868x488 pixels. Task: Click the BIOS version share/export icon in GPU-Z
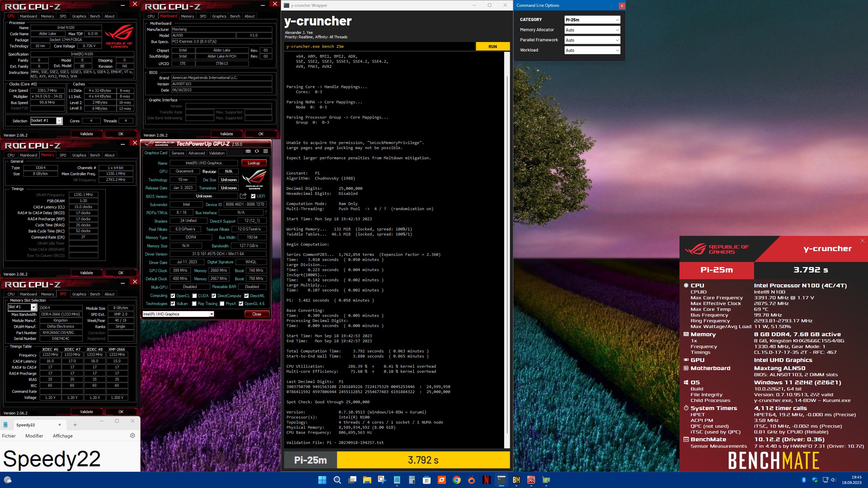pyautogui.click(x=243, y=196)
